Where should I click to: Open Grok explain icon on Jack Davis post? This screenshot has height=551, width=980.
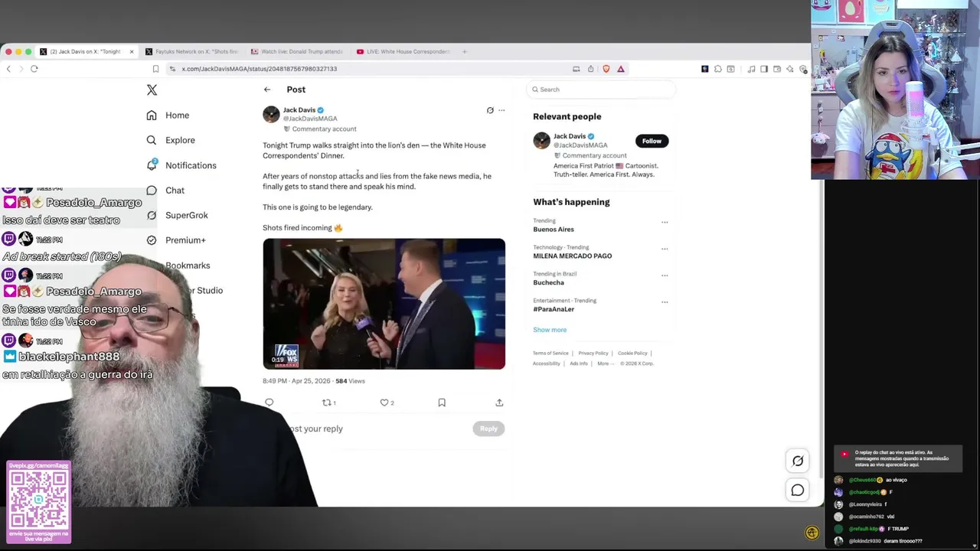pos(490,110)
